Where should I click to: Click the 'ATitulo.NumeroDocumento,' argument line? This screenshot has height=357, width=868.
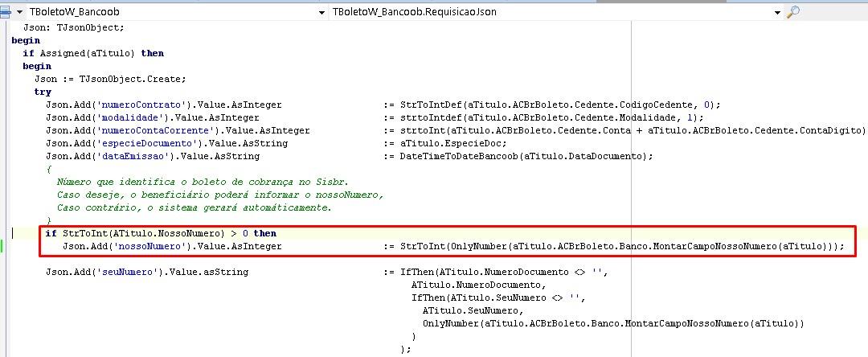(x=479, y=285)
